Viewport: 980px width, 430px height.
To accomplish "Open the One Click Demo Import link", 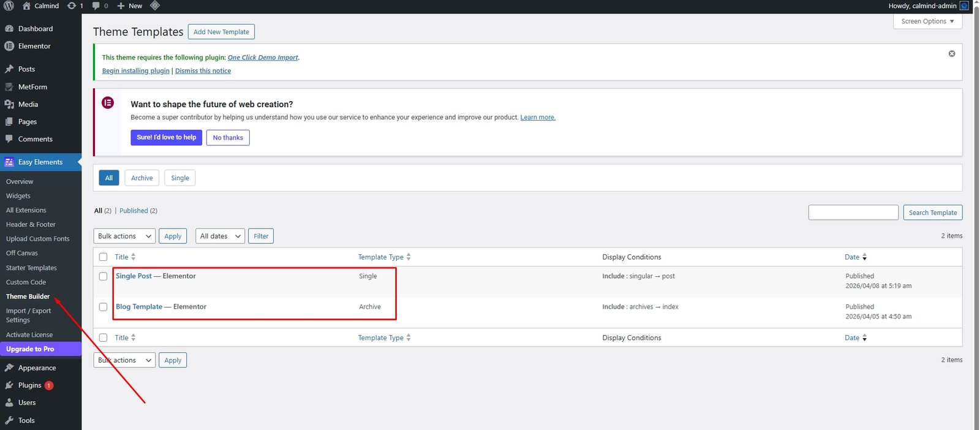I will [263, 58].
